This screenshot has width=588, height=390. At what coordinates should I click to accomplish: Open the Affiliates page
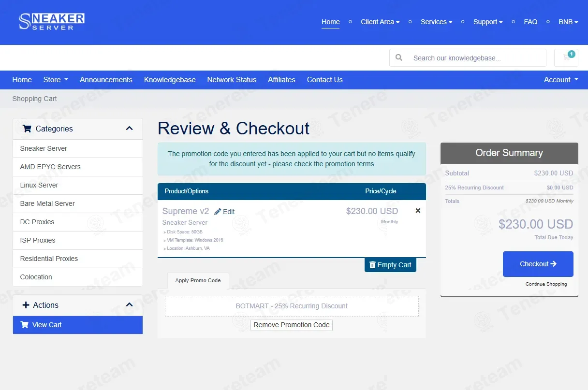(281, 80)
